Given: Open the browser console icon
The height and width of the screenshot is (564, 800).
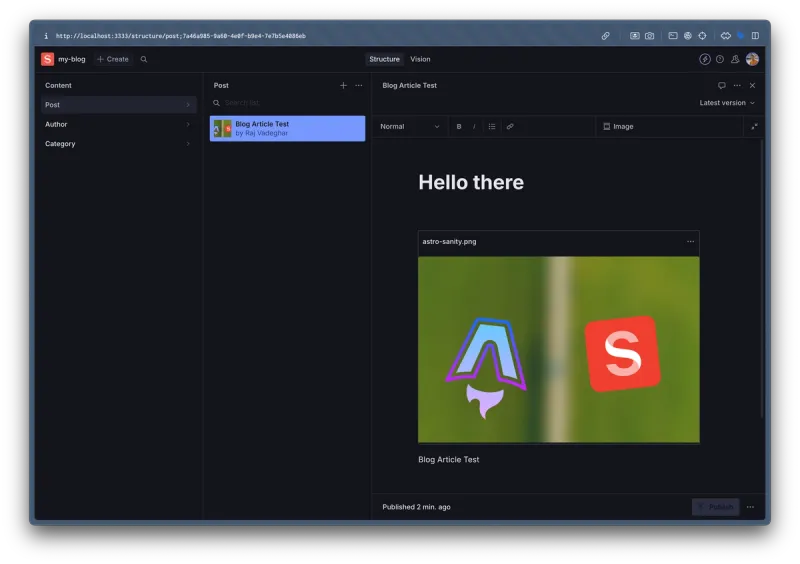Looking at the screenshot, I should point(673,36).
